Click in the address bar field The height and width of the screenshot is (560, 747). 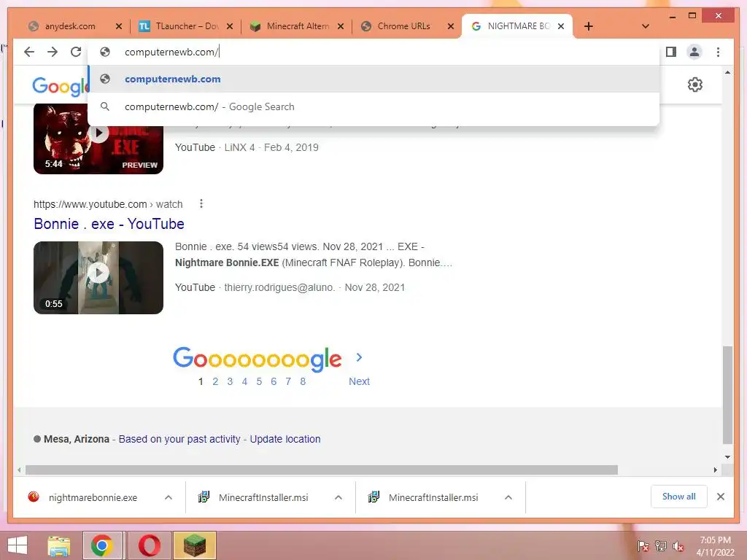tap(374, 52)
